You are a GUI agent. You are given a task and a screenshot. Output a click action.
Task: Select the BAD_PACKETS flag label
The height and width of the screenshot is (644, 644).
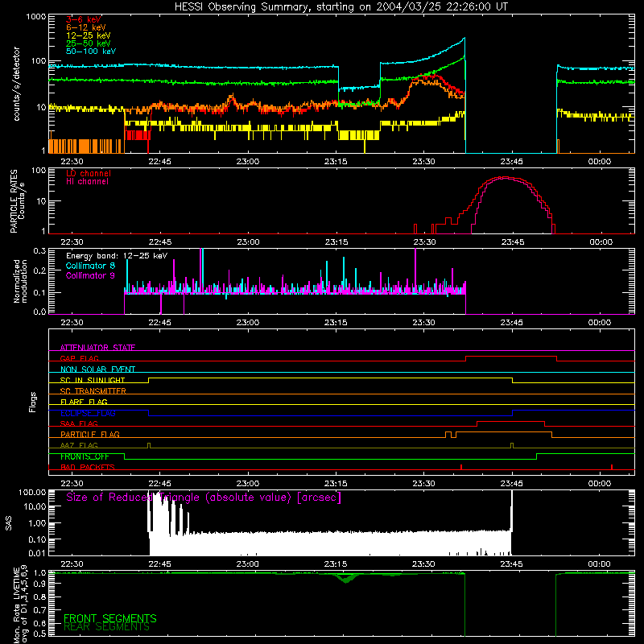[88, 467]
